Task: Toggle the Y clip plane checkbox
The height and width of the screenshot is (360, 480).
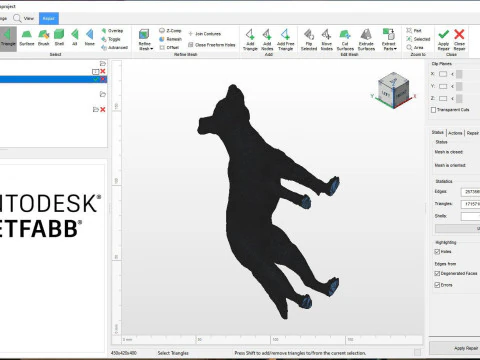Action: pyautogui.click(x=443, y=86)
